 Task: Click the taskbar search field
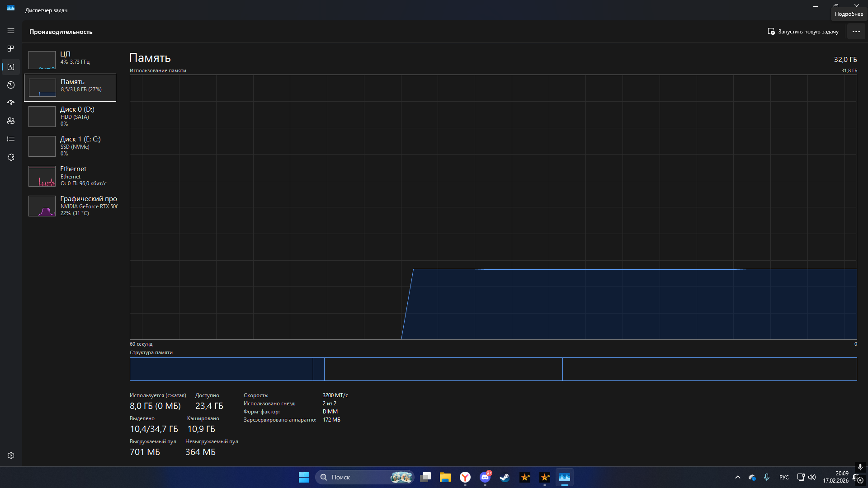(x=357, y=477)
